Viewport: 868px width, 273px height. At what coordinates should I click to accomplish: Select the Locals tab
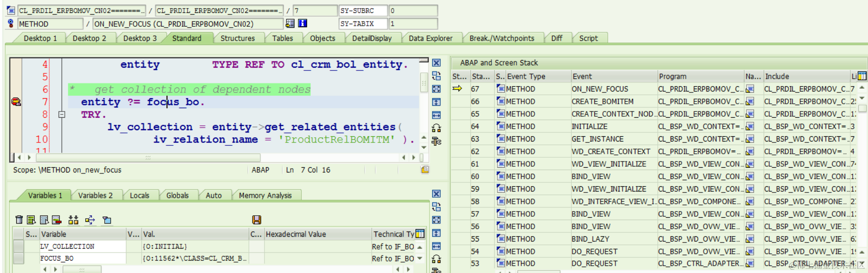(x=139, y=195)
